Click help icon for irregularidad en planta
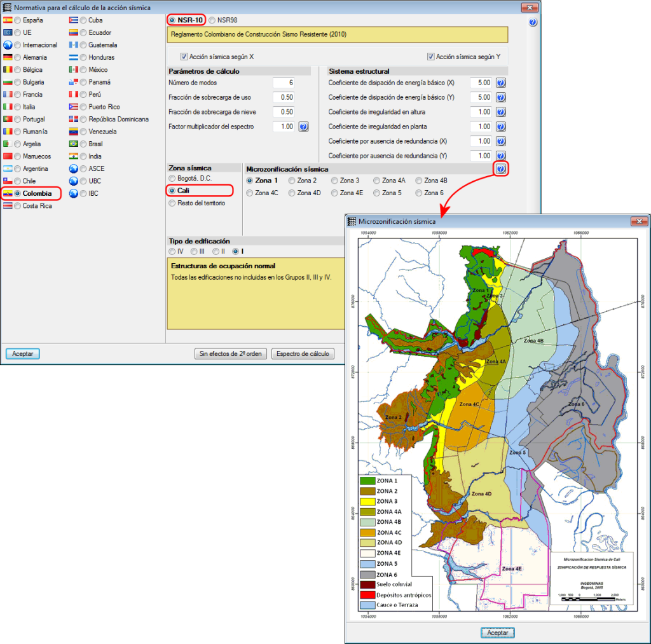The height and width of the screenshot is (644, 651). click(500, 127)
